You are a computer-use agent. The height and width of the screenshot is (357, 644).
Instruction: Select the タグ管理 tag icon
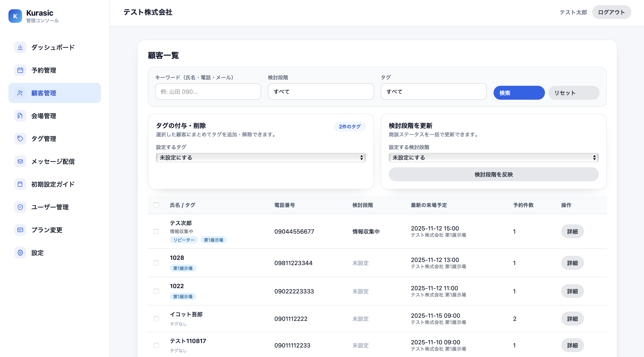pyautogui.click(x=20, y=139)
